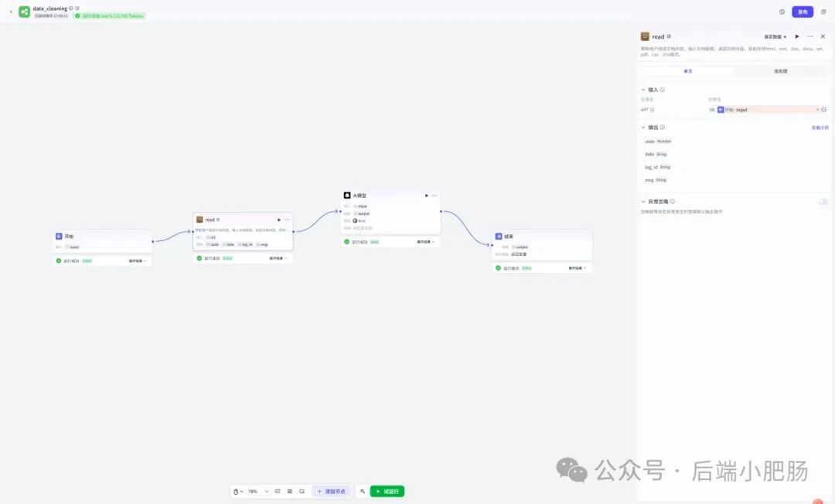Run the read node from its canvas play icon
This screenshot has width=835, height=504.
point(279,220)
